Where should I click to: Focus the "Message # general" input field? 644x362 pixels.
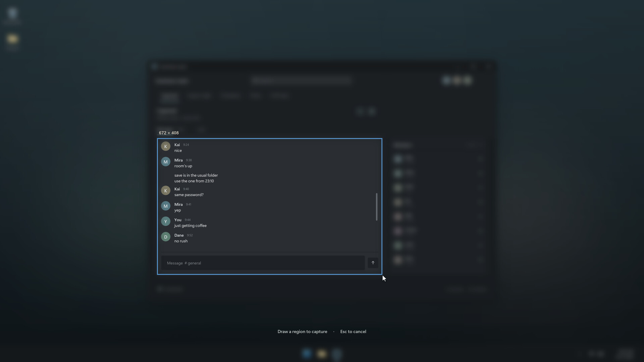263,263
